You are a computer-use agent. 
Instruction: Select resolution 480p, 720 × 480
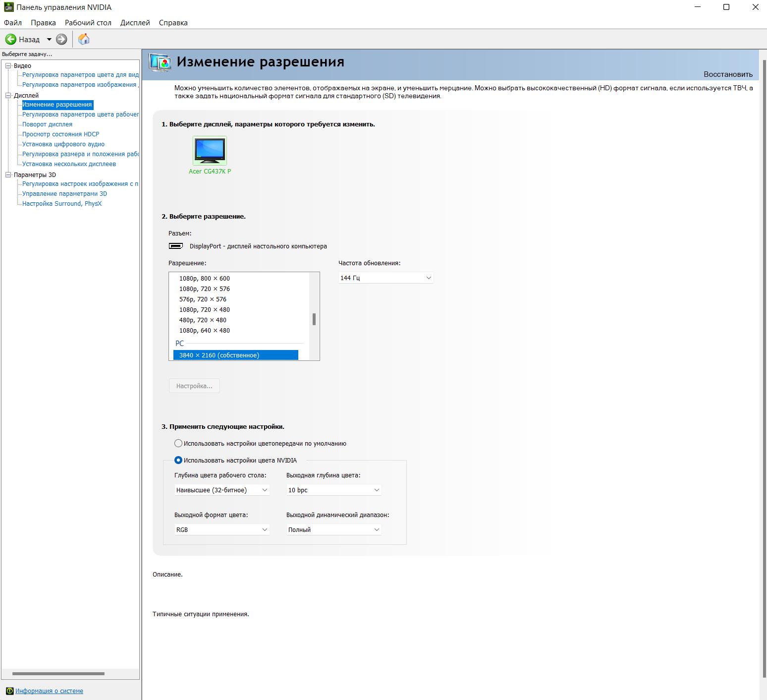(203, 320)
